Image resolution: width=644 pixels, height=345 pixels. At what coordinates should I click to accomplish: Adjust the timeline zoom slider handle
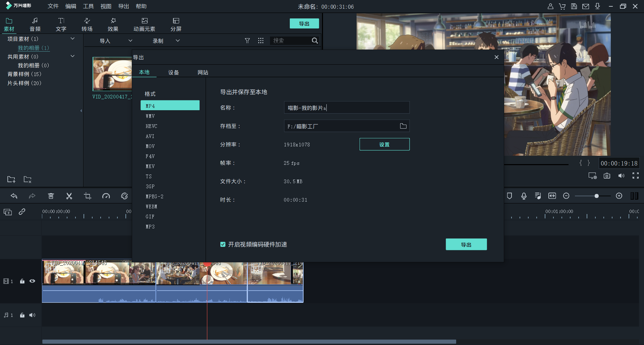point(596,196)
